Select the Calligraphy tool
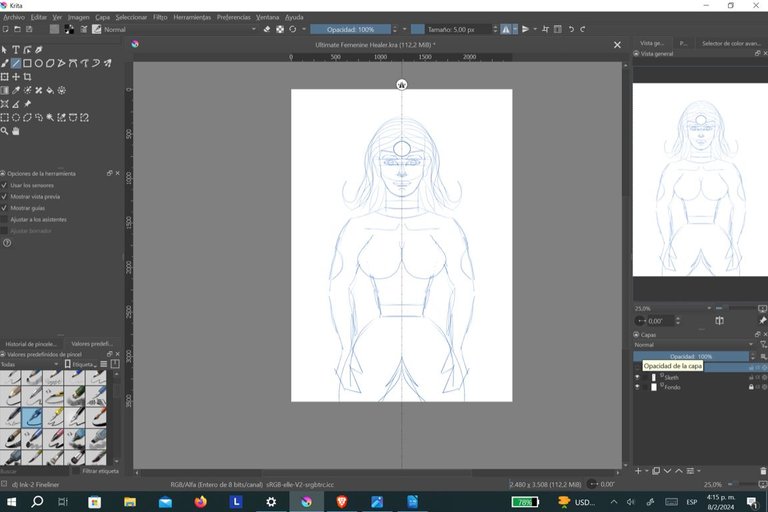The width and height of the screenshot is (768, 512). point(39,49)
